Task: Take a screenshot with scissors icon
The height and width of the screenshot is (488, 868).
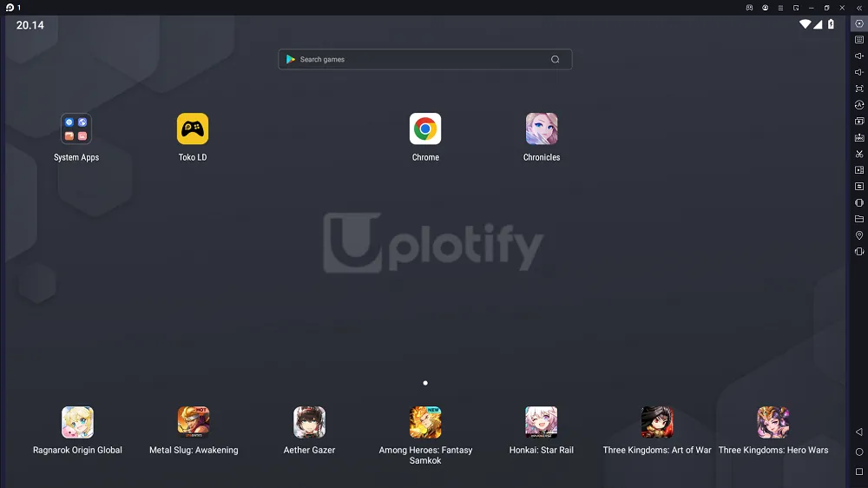Action: point(859,154)
